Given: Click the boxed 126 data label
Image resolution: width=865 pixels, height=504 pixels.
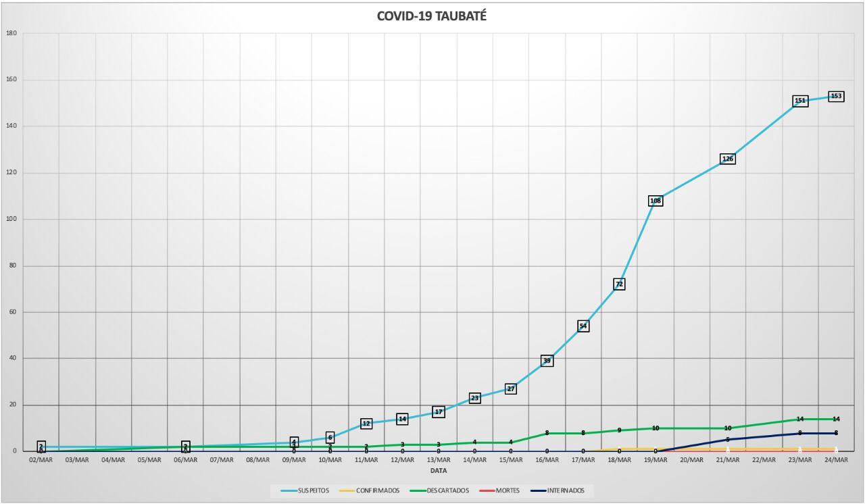Looking at the screenshot, I should (x=728, y=159).
